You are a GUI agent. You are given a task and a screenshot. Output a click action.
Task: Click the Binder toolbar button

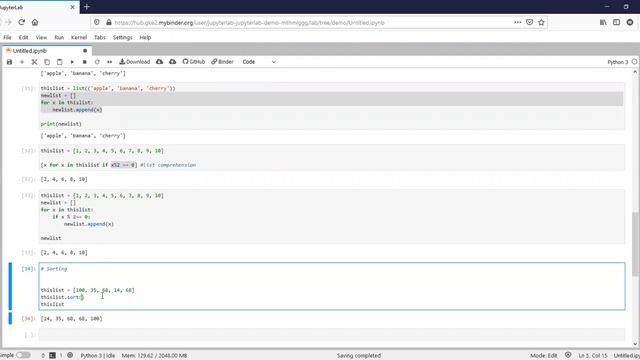[x=222, y=62]
